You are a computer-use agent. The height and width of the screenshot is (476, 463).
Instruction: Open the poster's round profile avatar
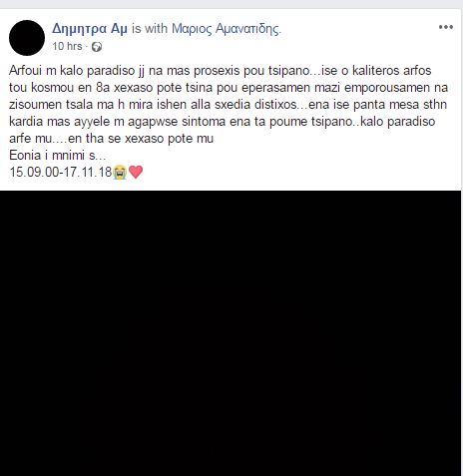click(27, 38)
